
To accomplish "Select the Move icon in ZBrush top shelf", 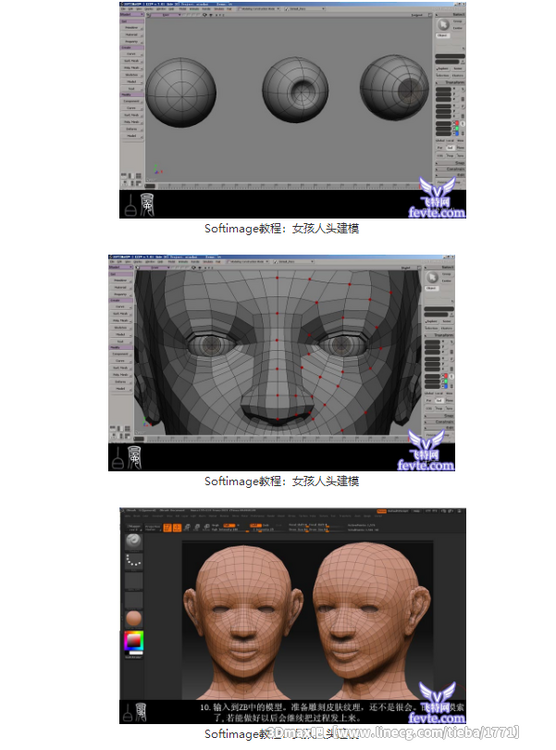I will click(x=187, y=528).
